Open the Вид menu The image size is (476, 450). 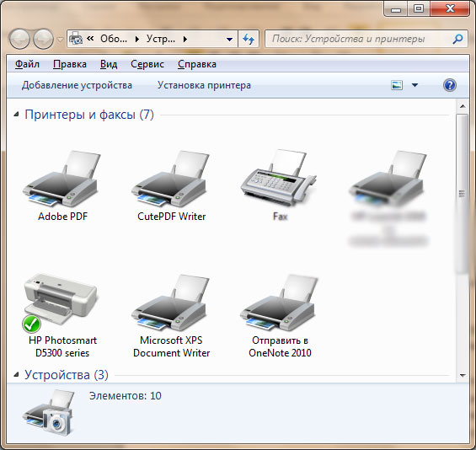(x=109, y=64)
